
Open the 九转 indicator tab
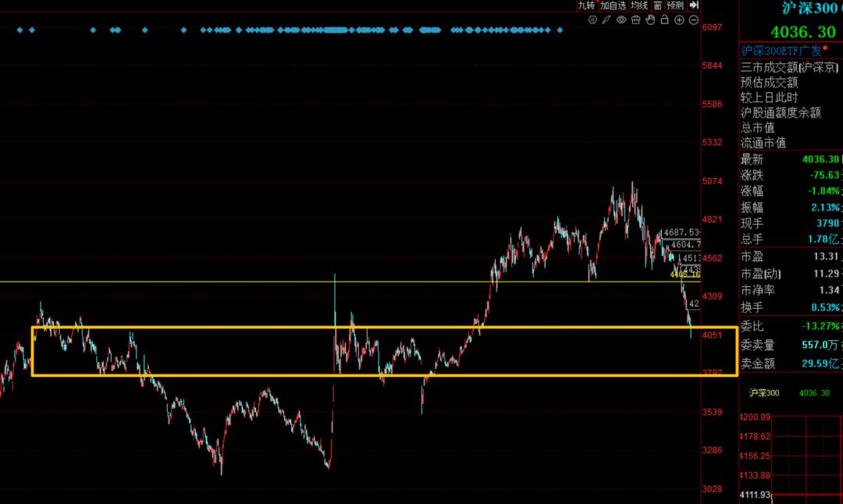(x=586, y=5)
